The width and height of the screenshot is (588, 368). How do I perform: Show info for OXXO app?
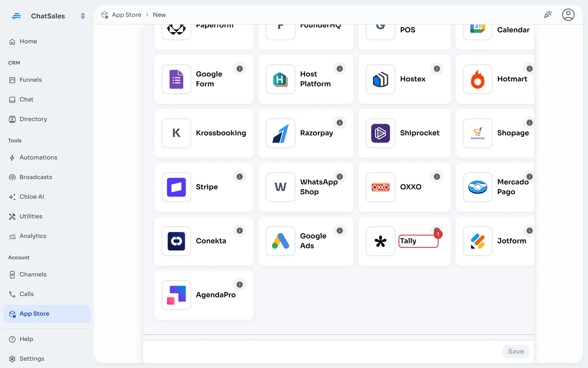(x=437, y=177)
